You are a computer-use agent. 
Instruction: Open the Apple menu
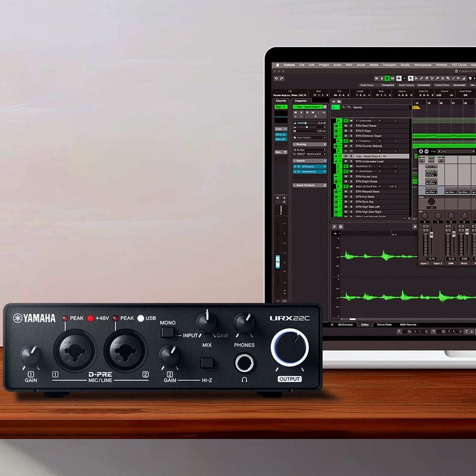[277, 65]
